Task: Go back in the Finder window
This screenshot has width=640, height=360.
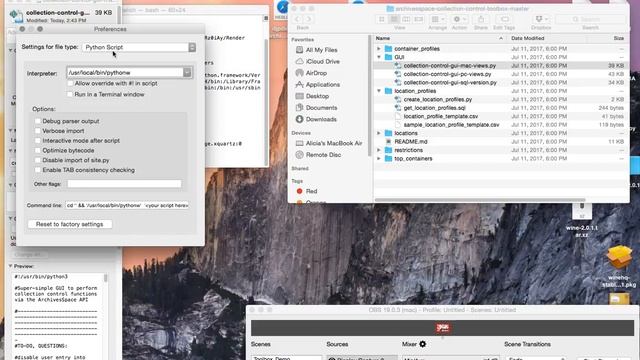Action: [x=298, y=19]
